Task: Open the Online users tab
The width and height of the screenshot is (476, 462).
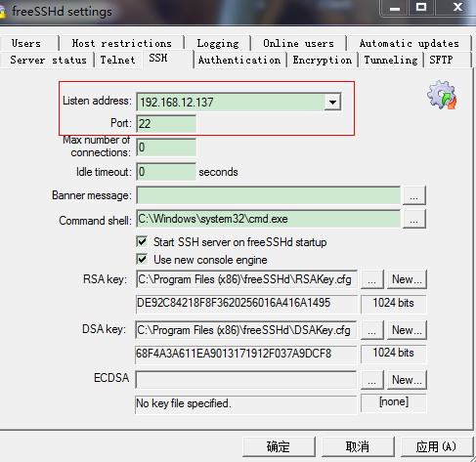Action: pyautogui.click(x=298, y=43)
